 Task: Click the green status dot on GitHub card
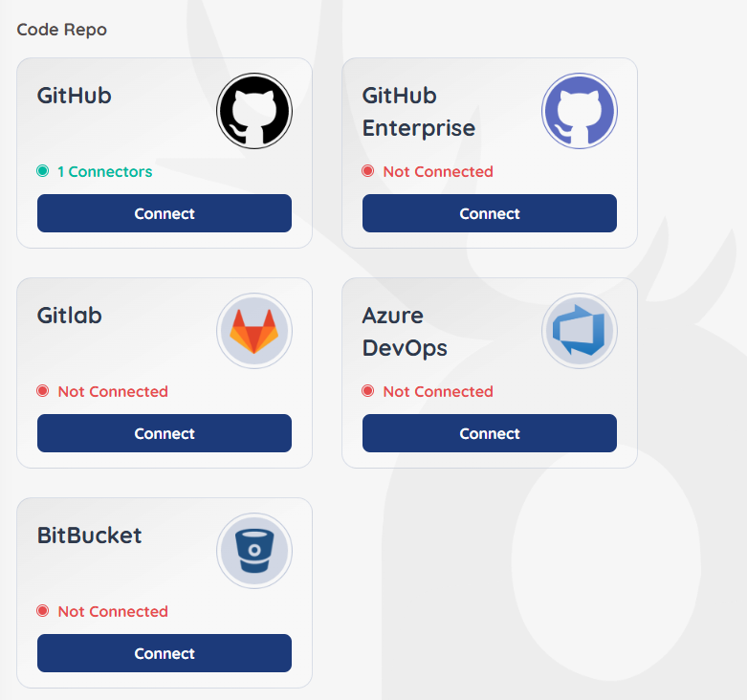point(42,171)
